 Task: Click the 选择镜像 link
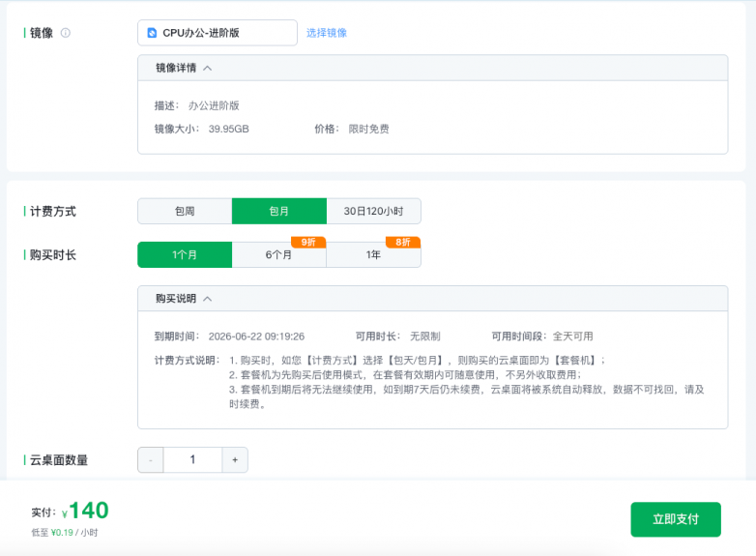tap(327, 33)
